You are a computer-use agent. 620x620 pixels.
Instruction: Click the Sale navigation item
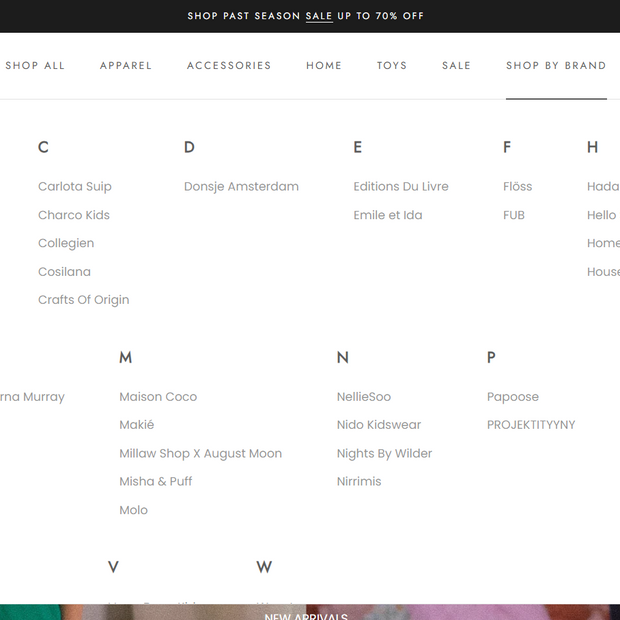456,66
